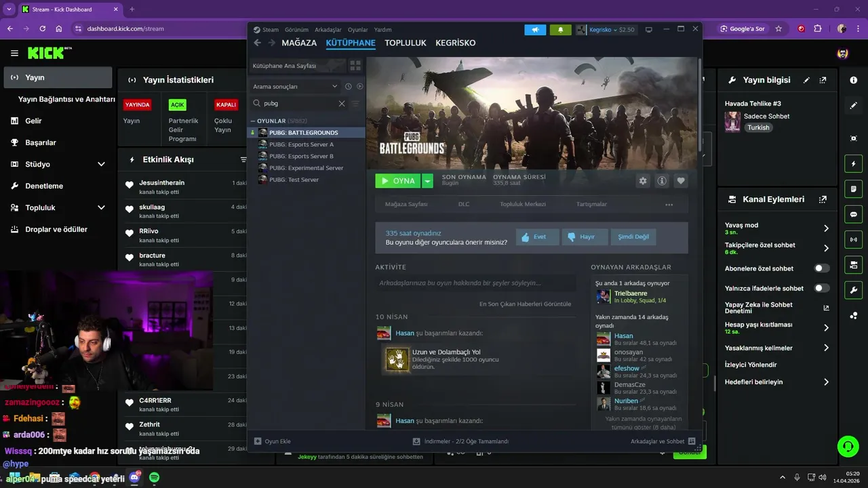Open Steam announcements megaphone icon
The width and height of the screenshot is (868, 488).
(x=535, y=30)
